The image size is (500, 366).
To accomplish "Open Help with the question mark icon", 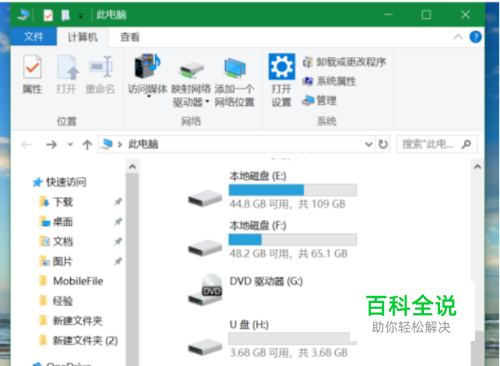I will pyautogui.click(x=476, y=37).
